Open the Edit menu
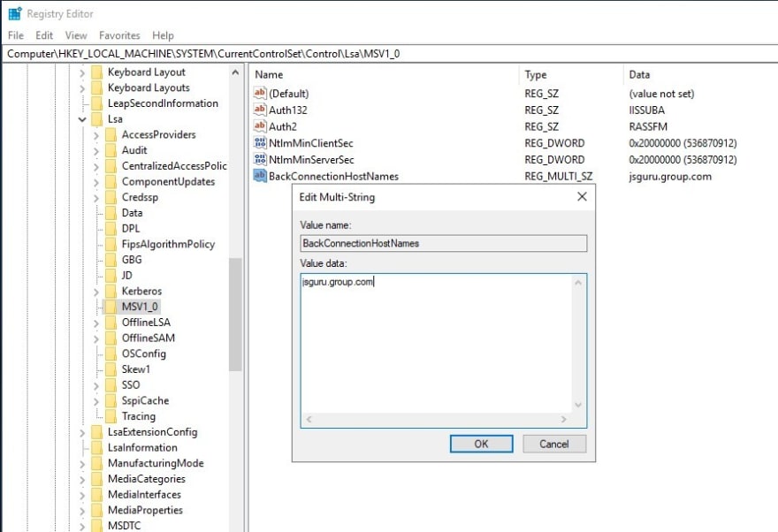Screen dimensions: 778x532 tap(43, 35)
